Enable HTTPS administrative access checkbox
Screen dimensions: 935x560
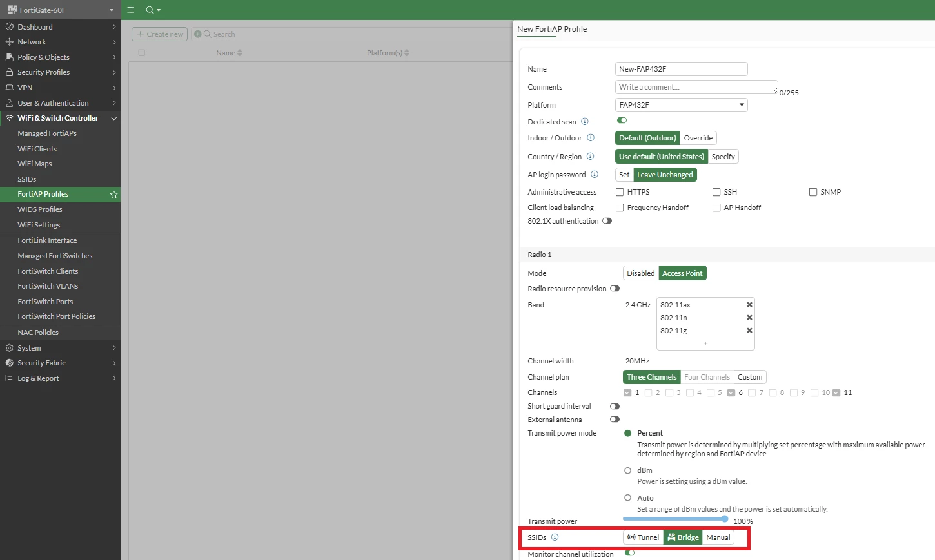(x=620, y=192)
